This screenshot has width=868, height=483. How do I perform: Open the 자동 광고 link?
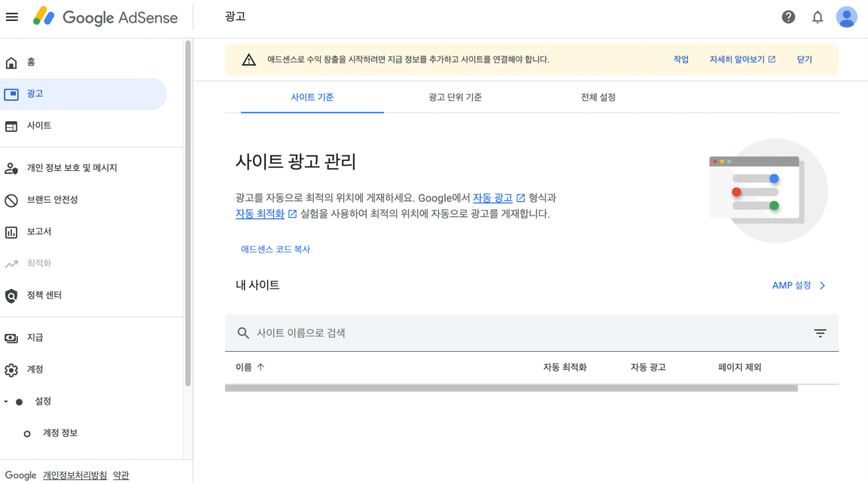[492, 197]
